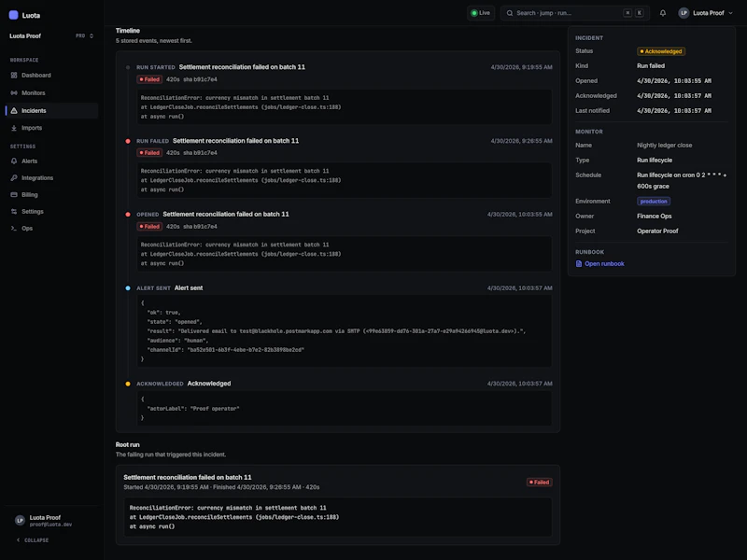Click the LP avatar in sidebar footer
This screenshot has width=747, height=560.
20,521
